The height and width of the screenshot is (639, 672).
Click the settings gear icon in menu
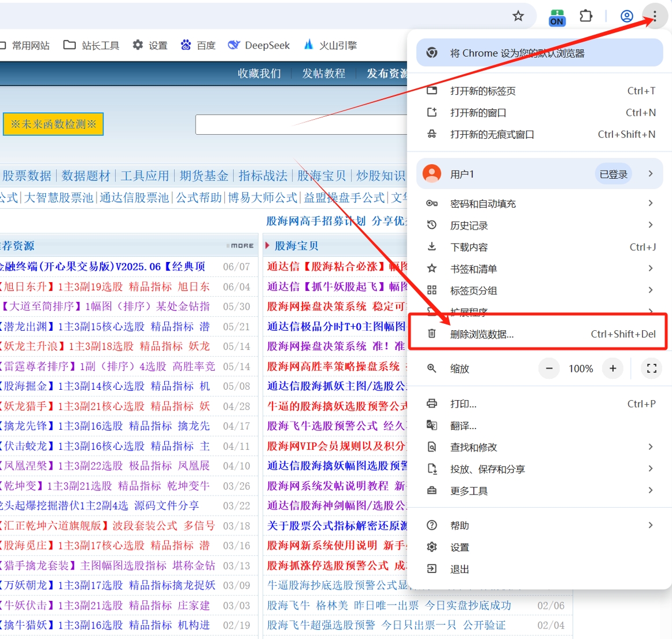pos(432,547)
